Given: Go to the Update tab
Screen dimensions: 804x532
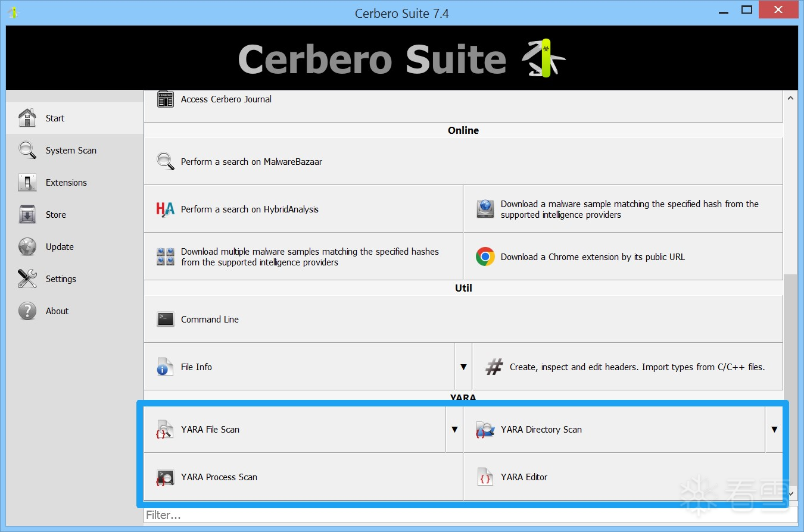Looking at the screenshot, I should pos(74,246).
